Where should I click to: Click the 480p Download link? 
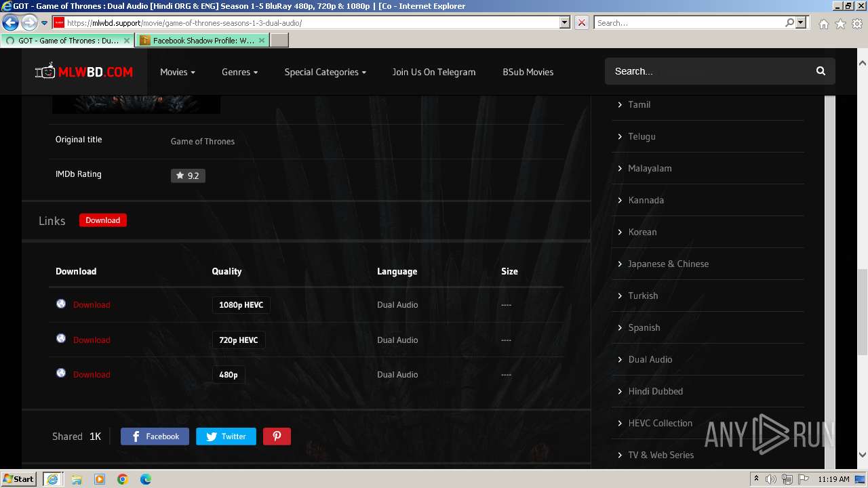(x=92, y=375)
